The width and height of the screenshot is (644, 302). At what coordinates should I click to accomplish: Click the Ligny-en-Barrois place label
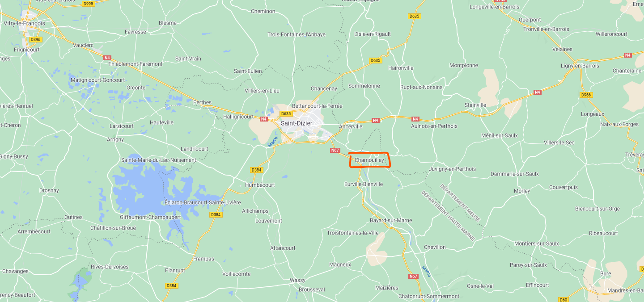580,66
